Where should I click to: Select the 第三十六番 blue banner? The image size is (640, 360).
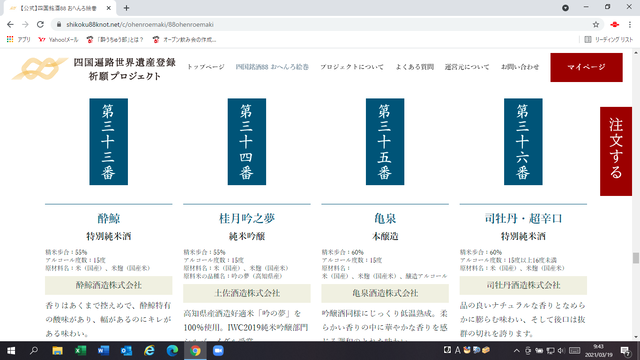(x=523, y=142)
